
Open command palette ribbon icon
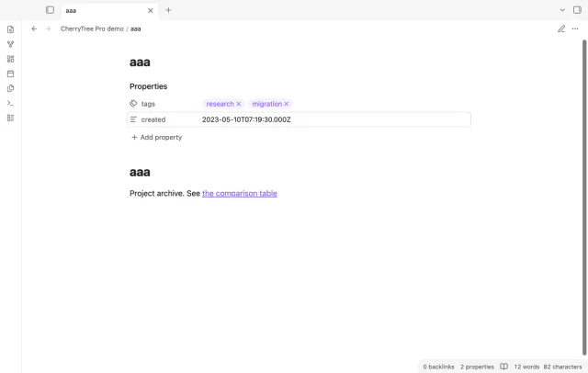10,103
